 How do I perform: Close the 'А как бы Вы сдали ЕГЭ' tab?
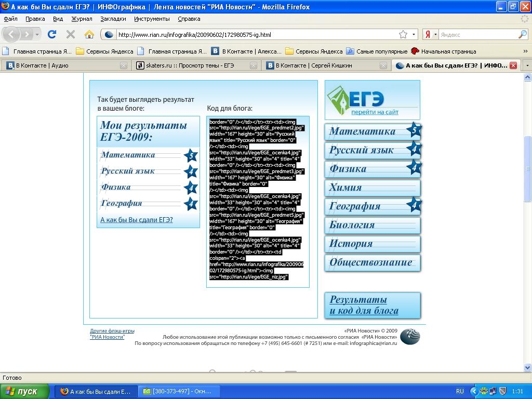(x=513, y=65)
